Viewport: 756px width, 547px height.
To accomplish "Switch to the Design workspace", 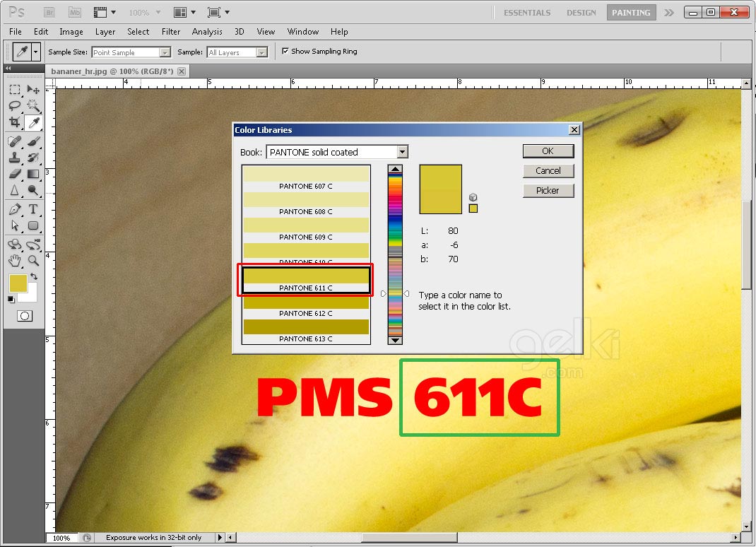I will point(581,13).
